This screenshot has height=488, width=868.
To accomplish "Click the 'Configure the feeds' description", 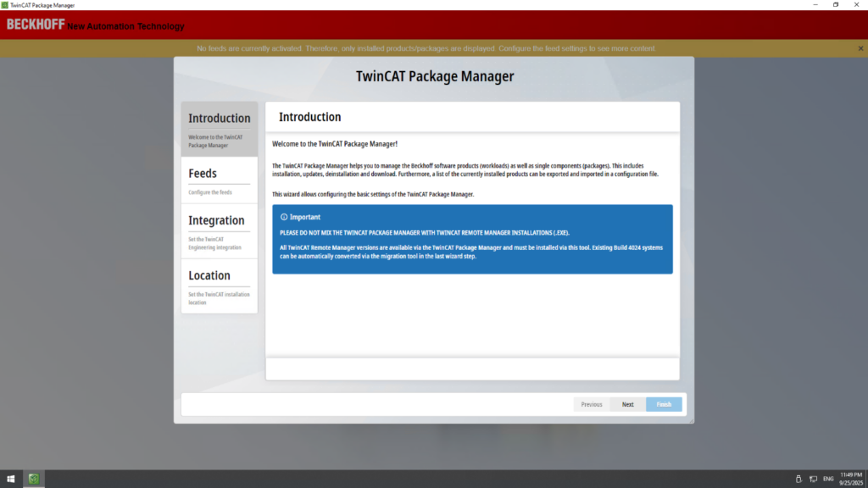I will (x=210, y=192).
